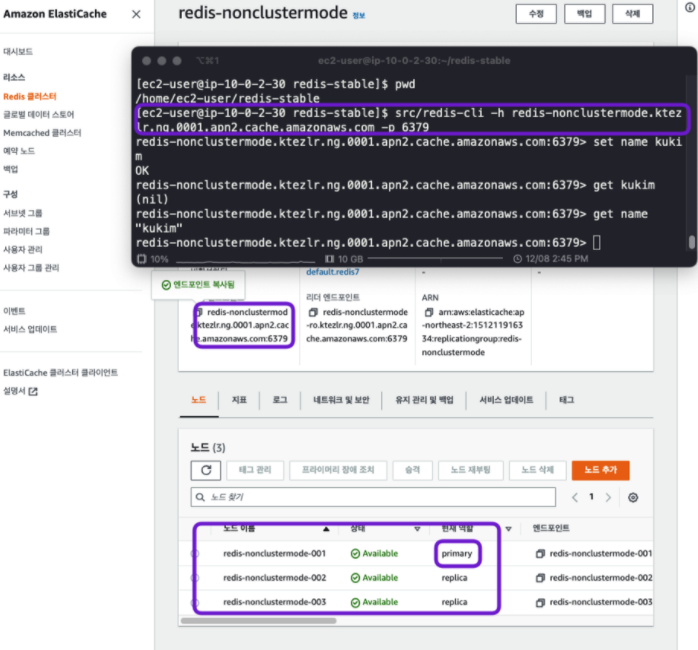Switch to the 지표 tab
698x650 pixels.
(239, 400)
